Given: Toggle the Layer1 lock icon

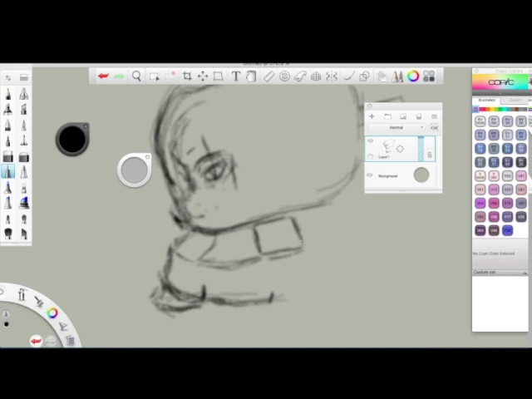Looking at the screenshot, I should (x=430, y=155).
